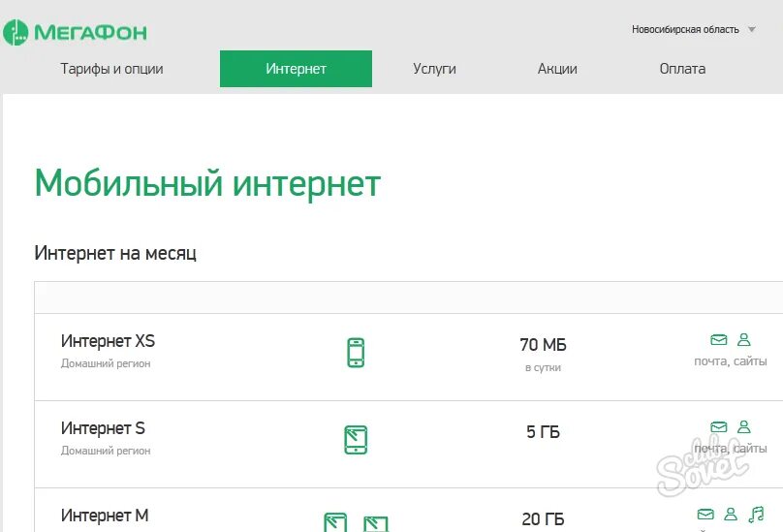This screenshot has height=532, width=783.
Task: Click 'почта, сайты' in Интернет XS row
Action: point(731,361)
